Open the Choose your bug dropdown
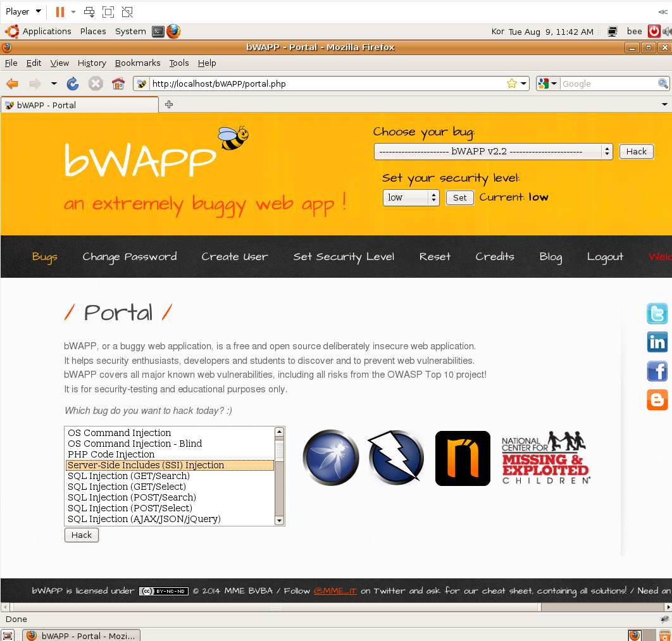 click(x=494, y=151)
